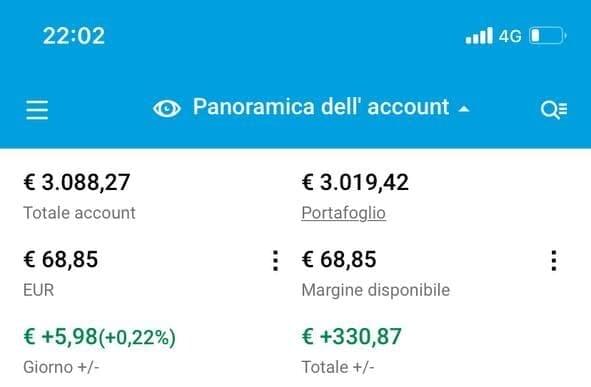Tap the Totale account label

point(79,213)
